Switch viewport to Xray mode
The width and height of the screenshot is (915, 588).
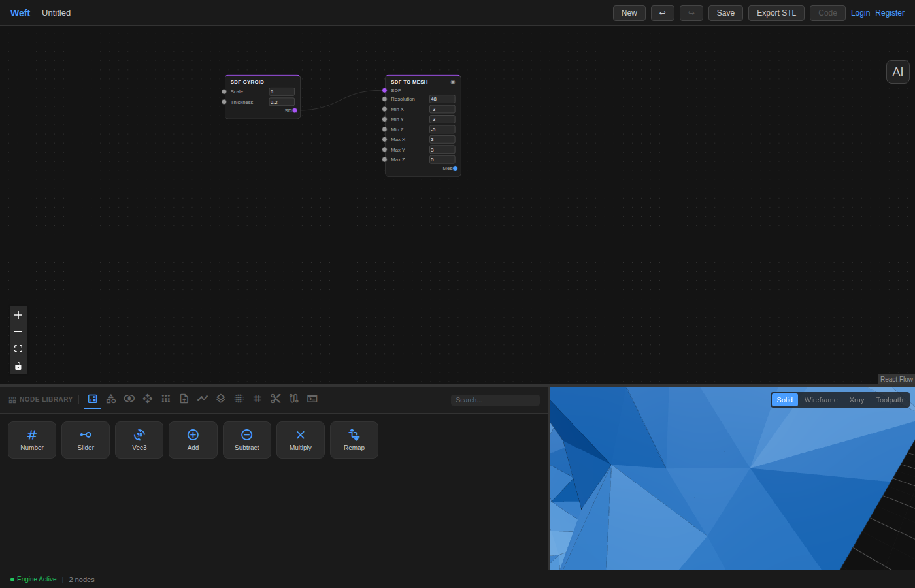point(857,400)
